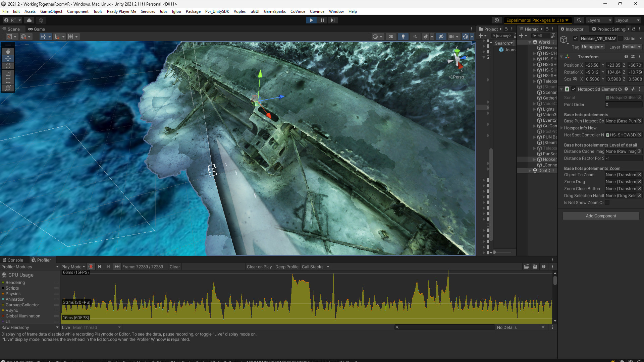644x362 pixels.
Task: Click the Add Component button
Action: [x=601, y=216]
